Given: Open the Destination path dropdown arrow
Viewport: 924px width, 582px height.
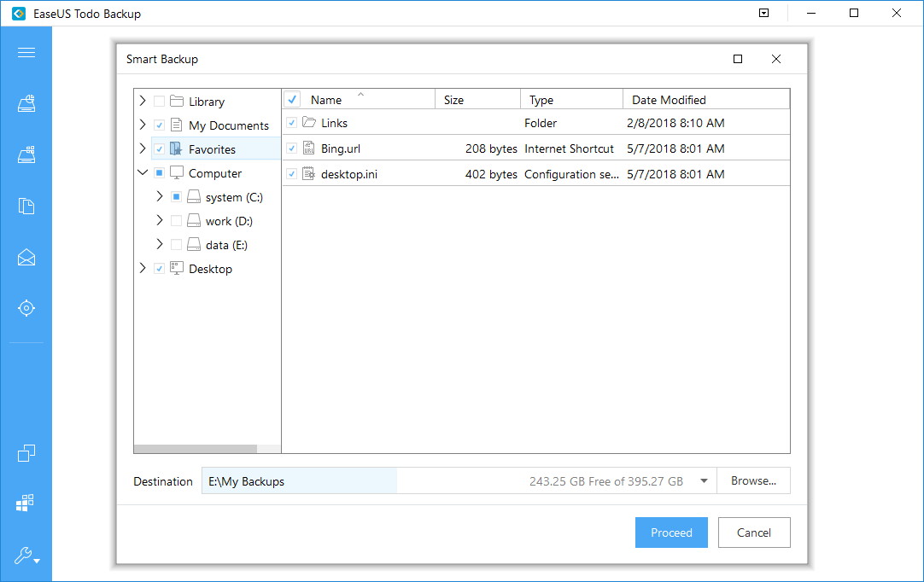Looking at the screenshot, I should point(704,481).
